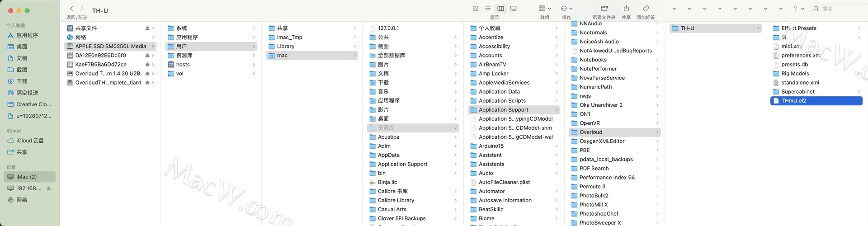Viewport: 868px width, 226px height.
Task: Open the action (操作) menu
Action: coord(566,9)
